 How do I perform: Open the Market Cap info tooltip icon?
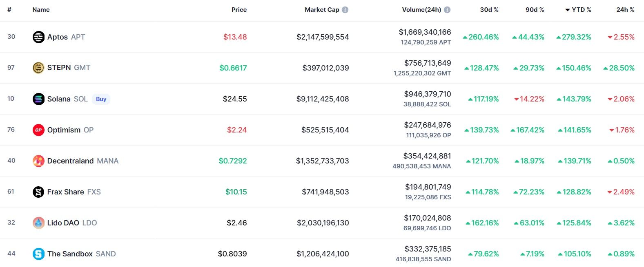345,10
